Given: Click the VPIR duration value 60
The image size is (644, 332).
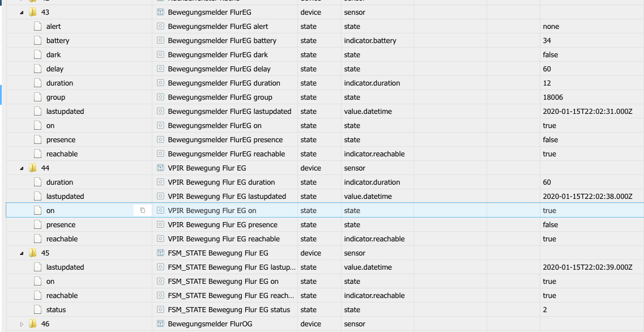Looking at the screenshot, I should 547,182.
